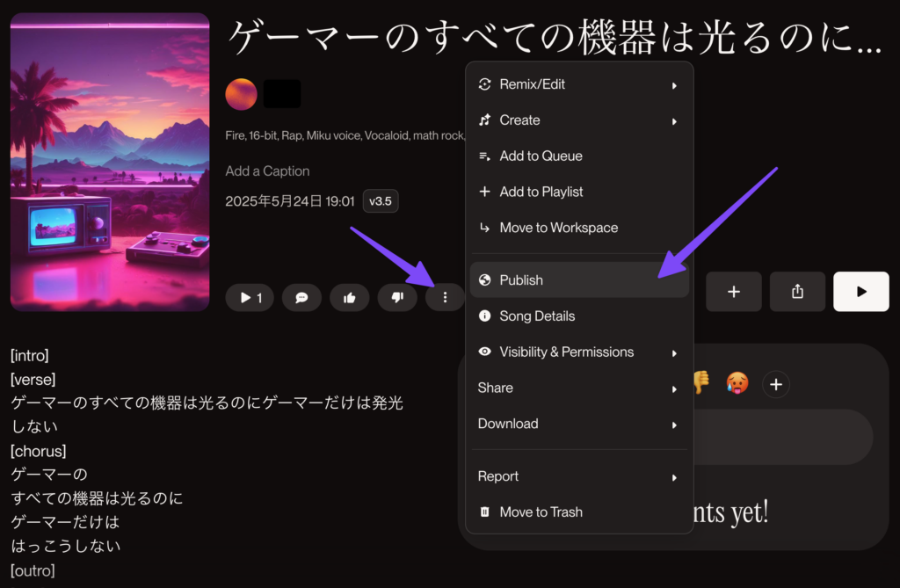
Task: Click the hot face emoji reaction
Action: pos(737,383)
